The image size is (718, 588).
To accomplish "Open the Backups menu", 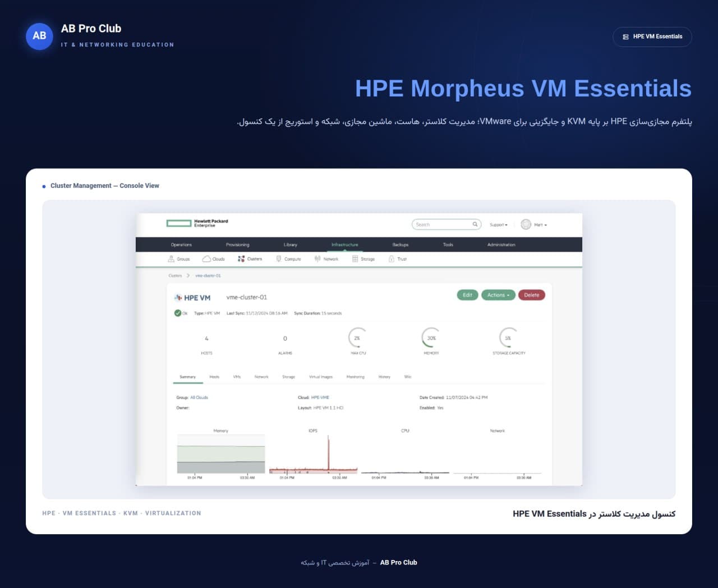I will (401, 245).
